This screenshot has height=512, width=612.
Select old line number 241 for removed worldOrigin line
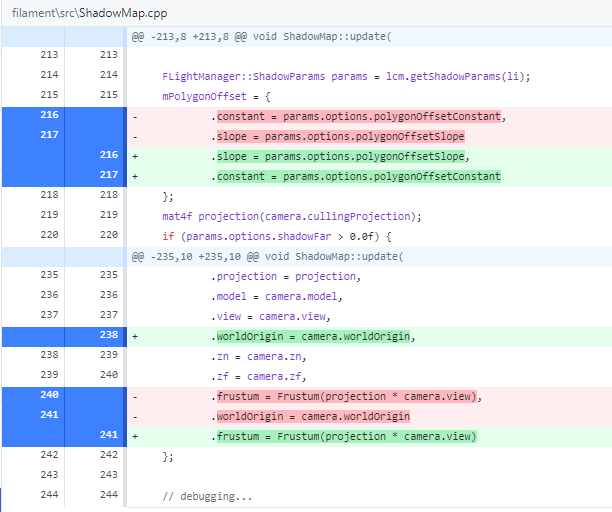49,414
